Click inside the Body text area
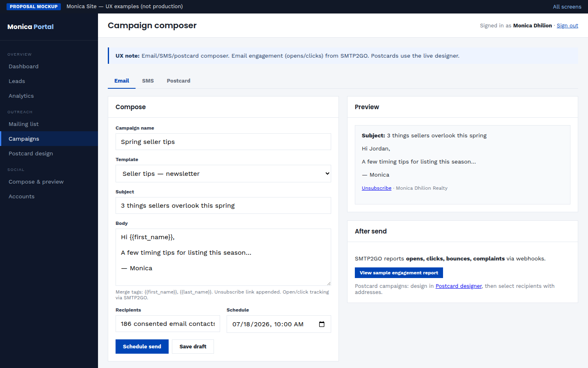This screenshot has width=588, height=368. (x=223, y=257)
